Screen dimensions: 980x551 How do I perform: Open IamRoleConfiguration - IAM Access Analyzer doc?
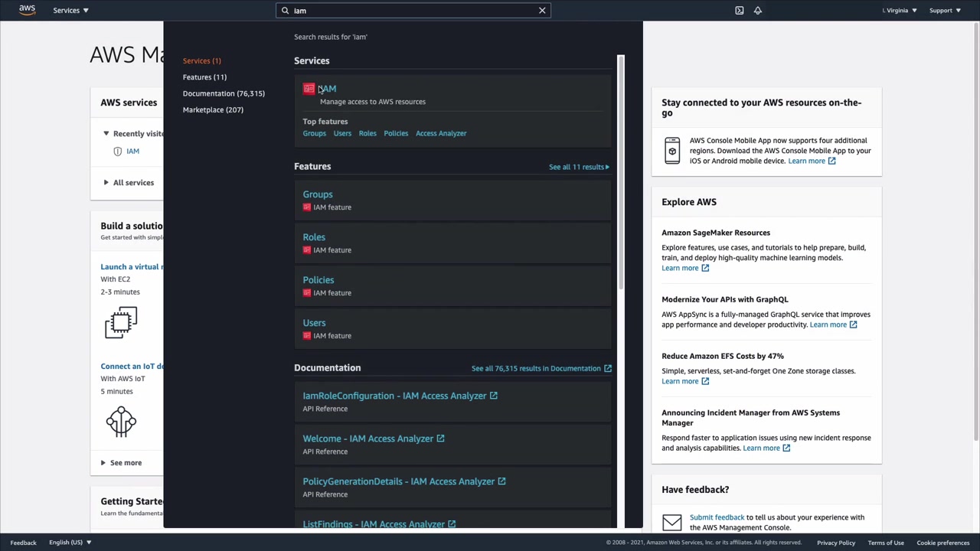394,396
